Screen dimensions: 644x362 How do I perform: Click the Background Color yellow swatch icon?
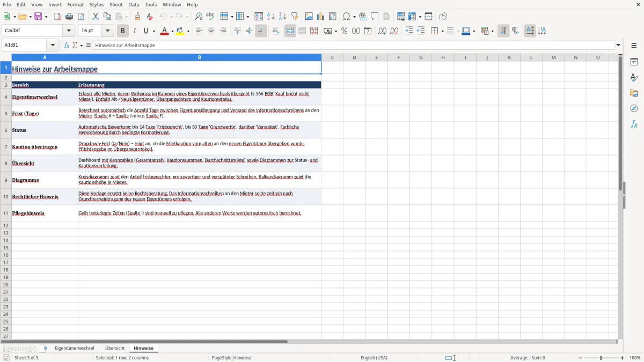180,31
